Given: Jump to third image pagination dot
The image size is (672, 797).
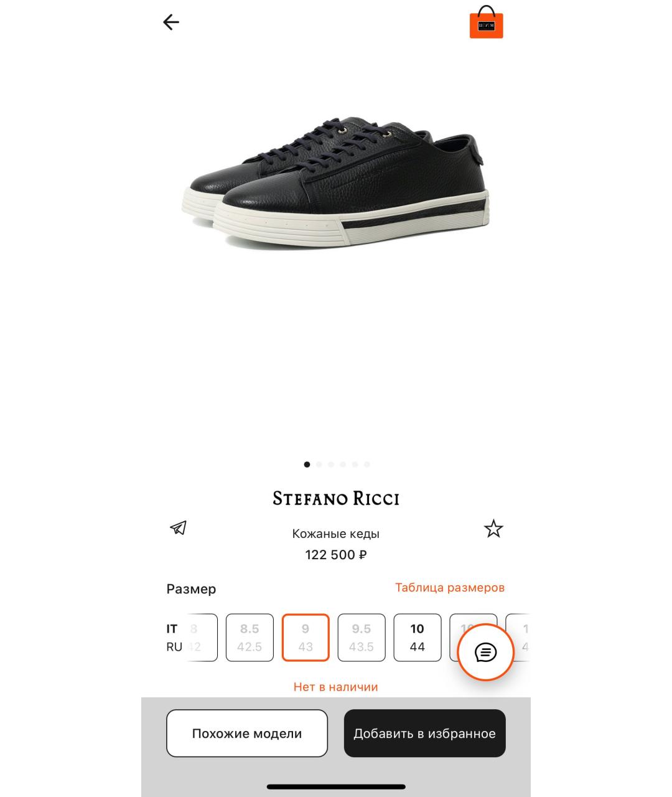Looking at the screenshot, I should [x=331, y=465].
